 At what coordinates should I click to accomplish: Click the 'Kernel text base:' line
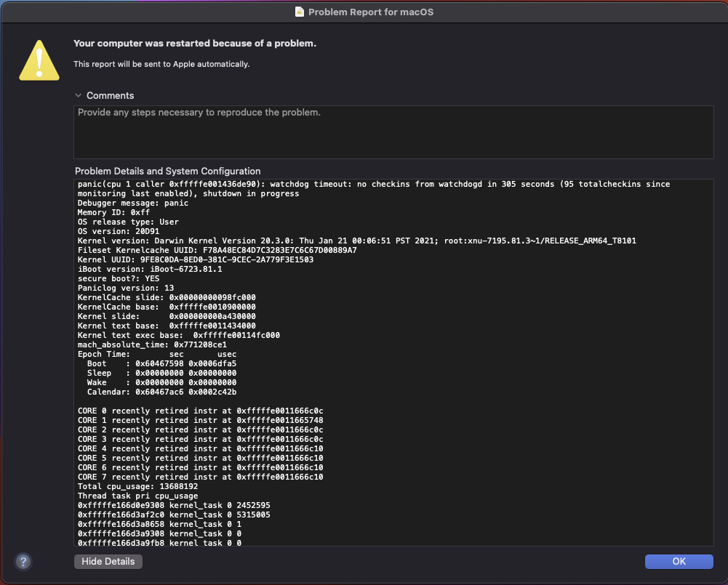pos(167,326)
